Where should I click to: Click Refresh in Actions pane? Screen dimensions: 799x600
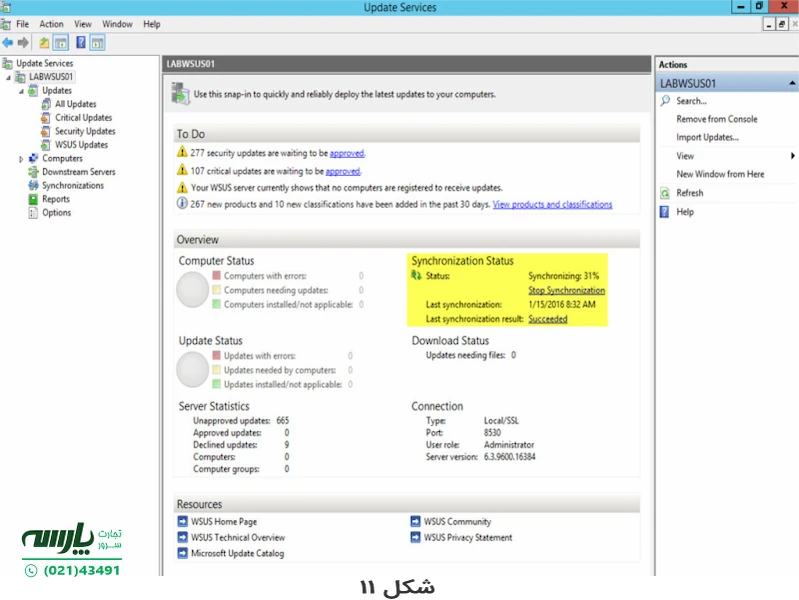tap(689, 193)
